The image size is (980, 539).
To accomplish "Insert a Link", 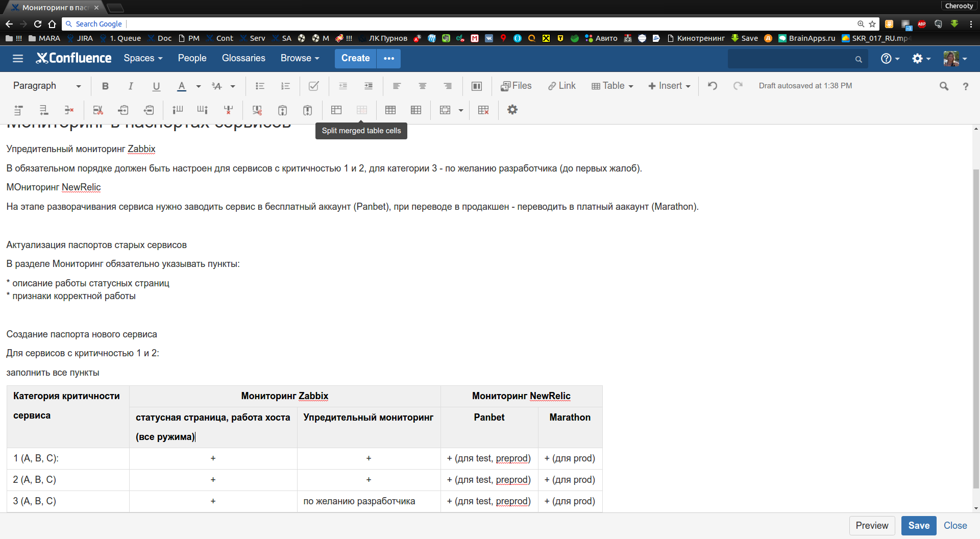I will [x=561, y=86].
